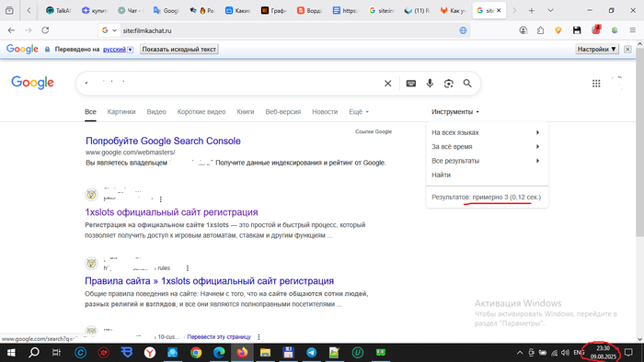
Task: Switch to the Короткие видео tab
Action: coord(201,112)
